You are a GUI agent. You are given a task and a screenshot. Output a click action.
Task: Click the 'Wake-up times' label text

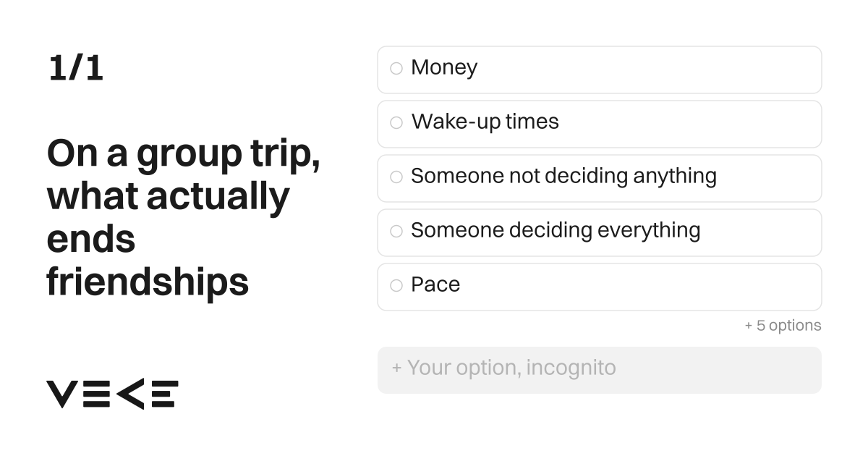pos(485,122)
